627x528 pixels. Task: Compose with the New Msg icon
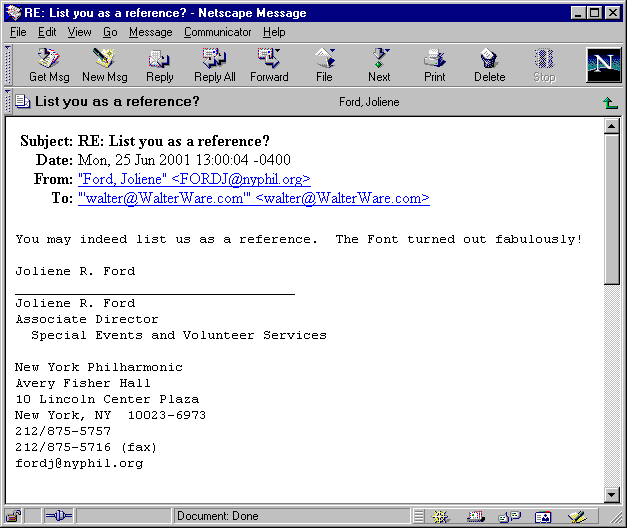[x=104, y=58]
